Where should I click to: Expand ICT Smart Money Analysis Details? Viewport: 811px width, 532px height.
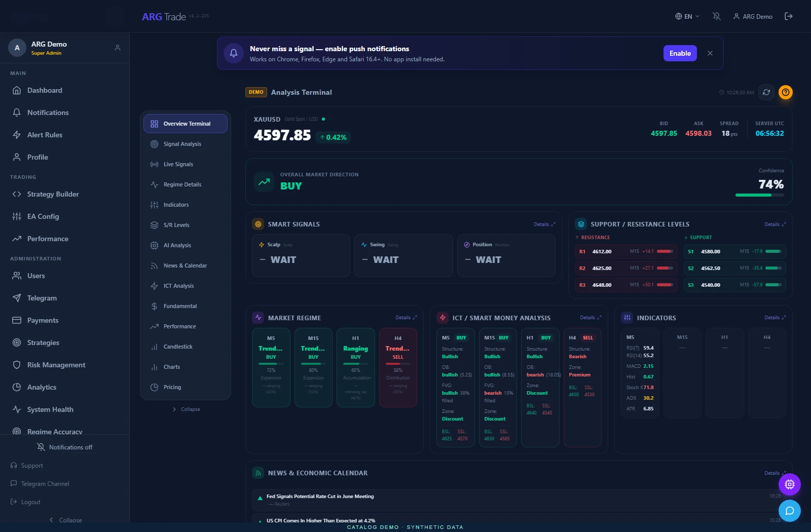(x=591, y=318)
